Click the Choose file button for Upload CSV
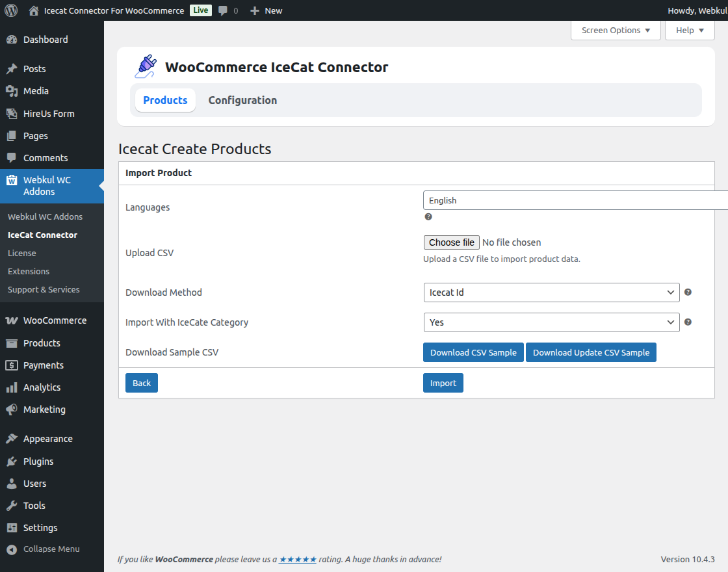 tap(451, 242)
